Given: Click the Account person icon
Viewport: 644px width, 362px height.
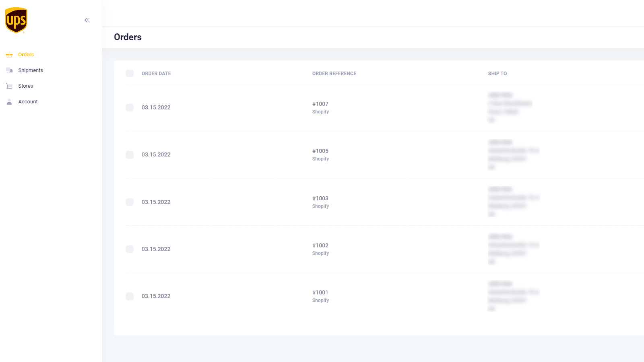Looking at the screenshot, I should tap(9, 102).
